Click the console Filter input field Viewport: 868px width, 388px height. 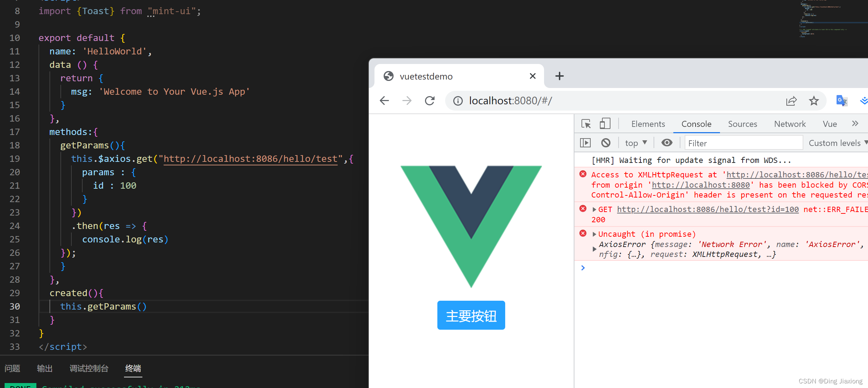point(743,143)
